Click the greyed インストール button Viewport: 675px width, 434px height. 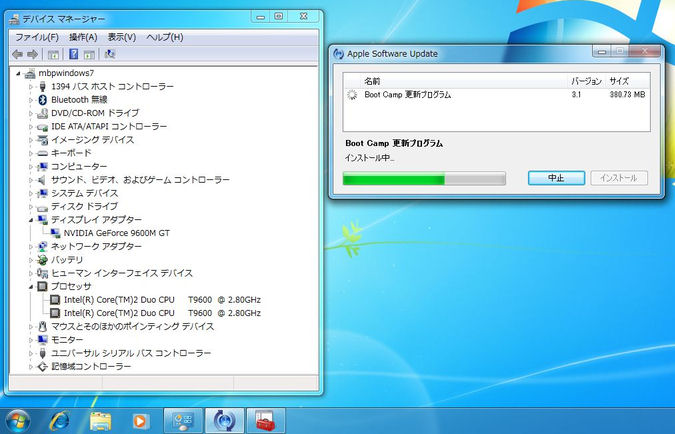tap(619, 178)
